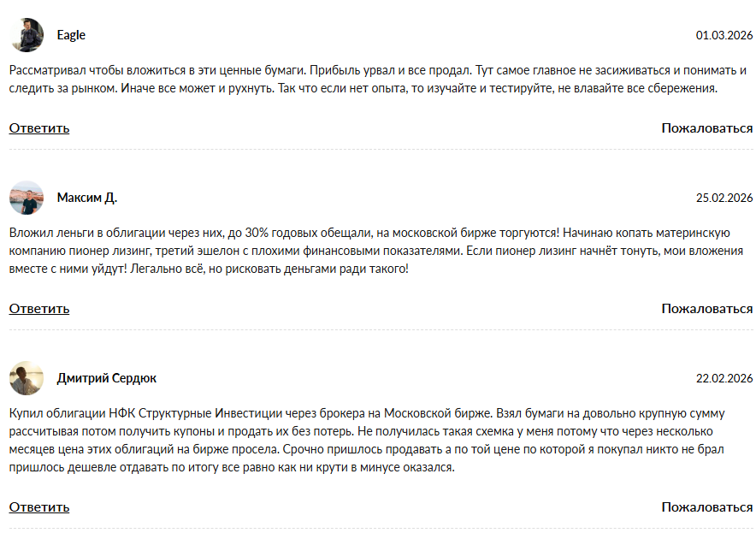Report Дмитрий Сердюк's review
Image resolution: width=756 pixels, height=533 pixels.
(x=706, y=506)
